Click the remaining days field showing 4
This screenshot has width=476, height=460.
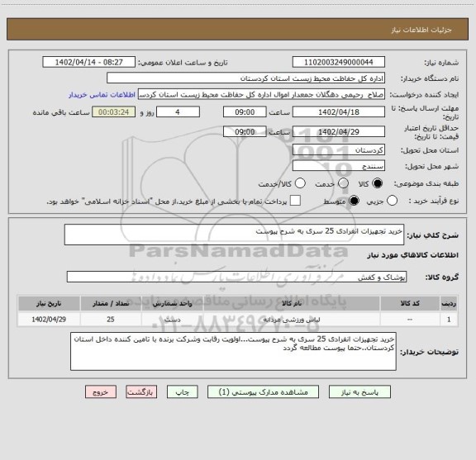(178, 112)
